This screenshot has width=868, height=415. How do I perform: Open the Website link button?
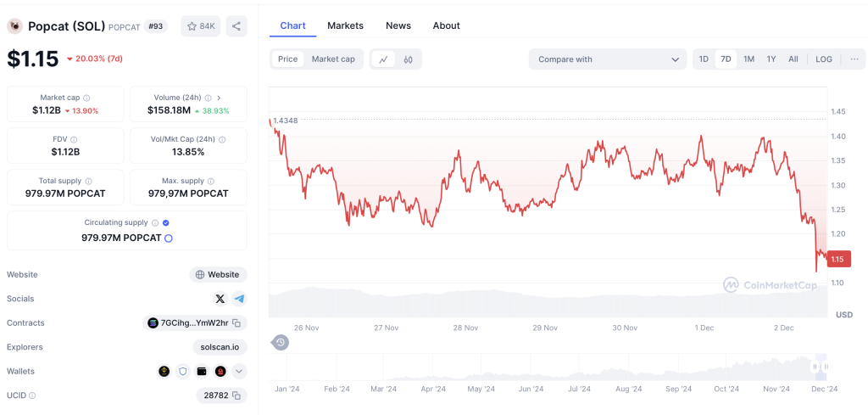(x=218, y=275)
